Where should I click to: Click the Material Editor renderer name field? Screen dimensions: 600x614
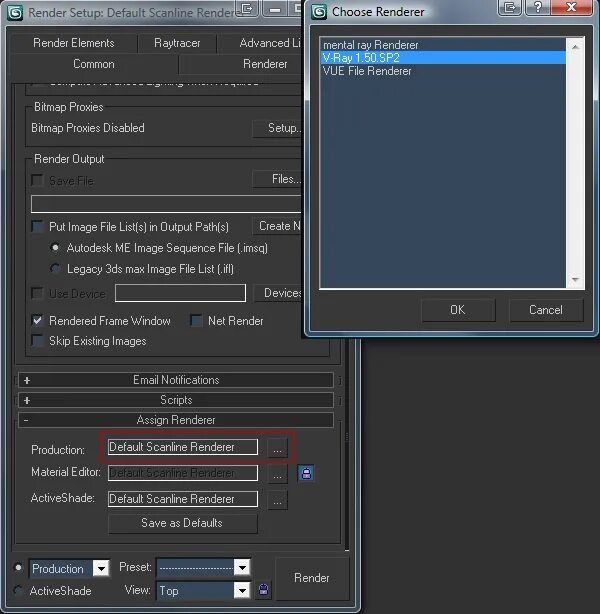183,473
